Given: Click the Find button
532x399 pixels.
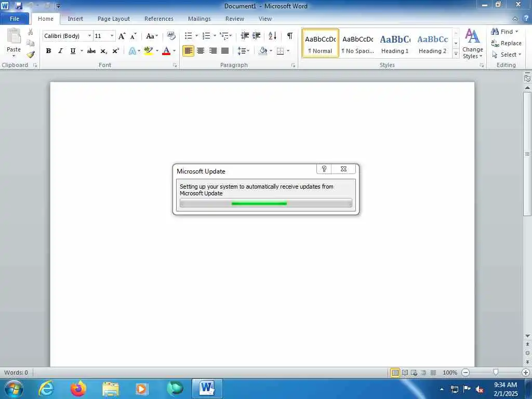Looking at the screenshot, I should tap(504, 32).
